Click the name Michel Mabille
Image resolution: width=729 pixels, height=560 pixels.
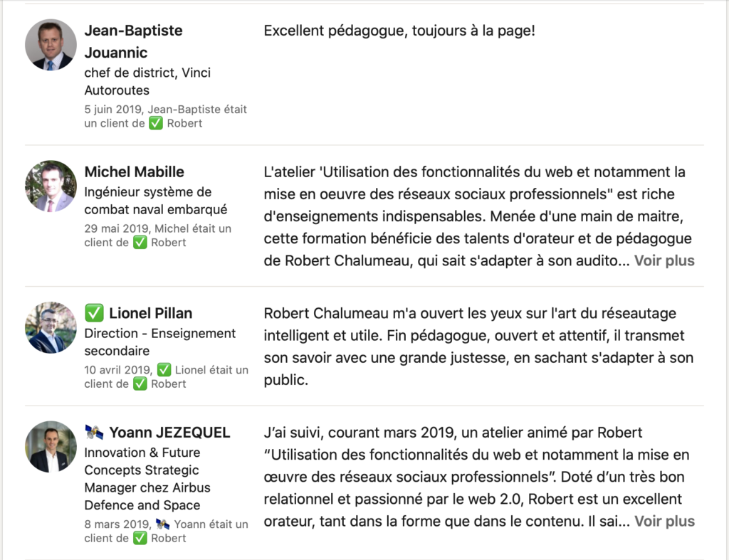pos(134,171)
